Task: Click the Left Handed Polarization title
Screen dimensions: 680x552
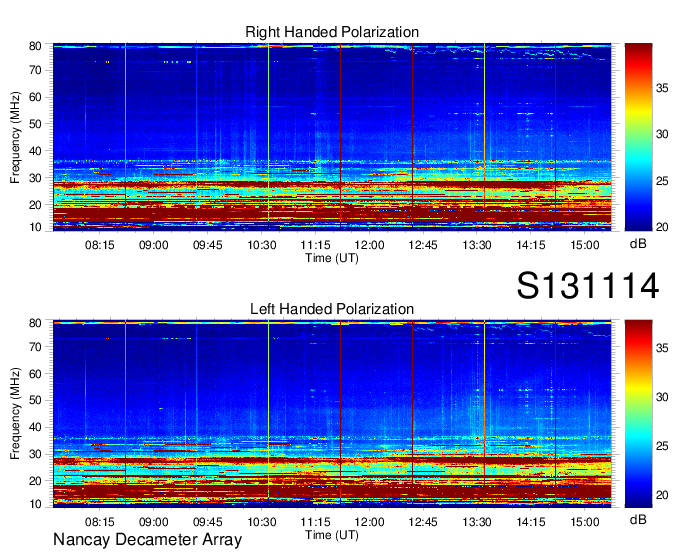Action: pyautogui.click(x=332, y=309)
